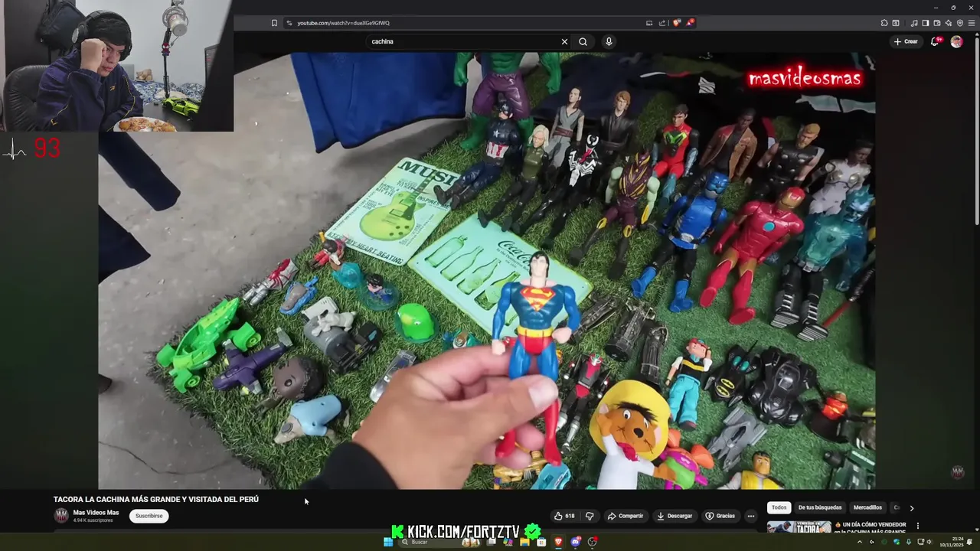Click the video player showing Superman toy
Image resolution: width=980 pixels, height=551 pixels.
click(x=487, y=270)
